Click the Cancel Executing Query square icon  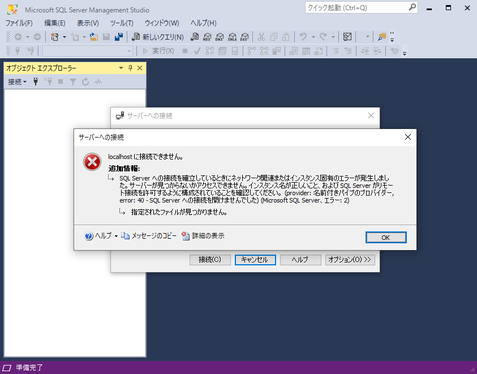click(x=185, y=51)
